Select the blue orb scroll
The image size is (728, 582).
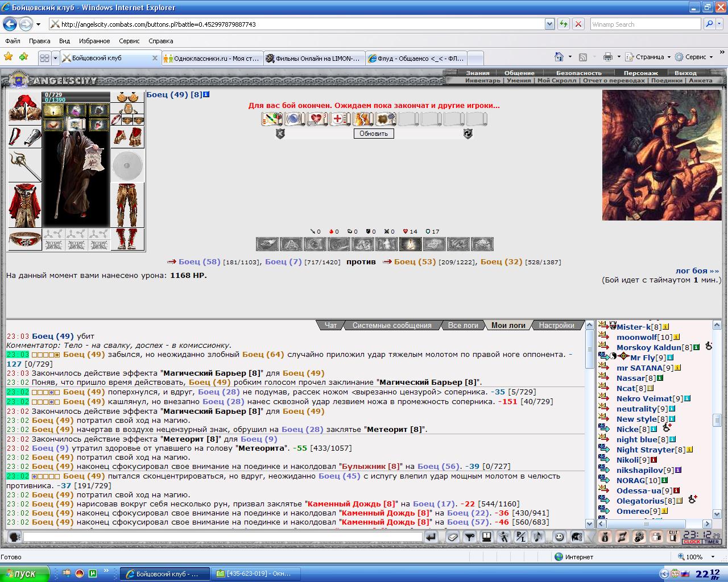click(294, 119)
